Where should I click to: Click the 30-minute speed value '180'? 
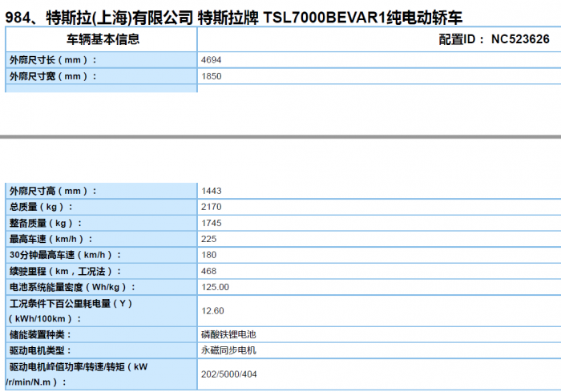click(x=208, y=255)
